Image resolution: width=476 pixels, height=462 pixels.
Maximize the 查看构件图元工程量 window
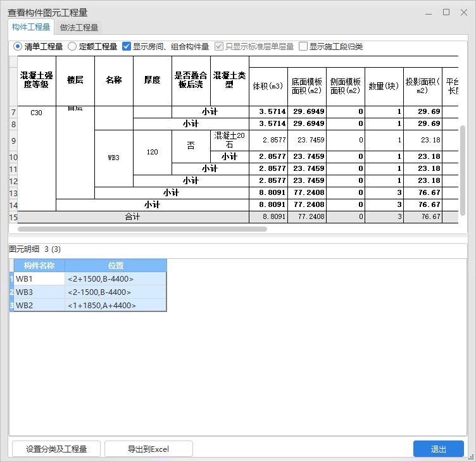pyautogui.click(x=446, y=12)
